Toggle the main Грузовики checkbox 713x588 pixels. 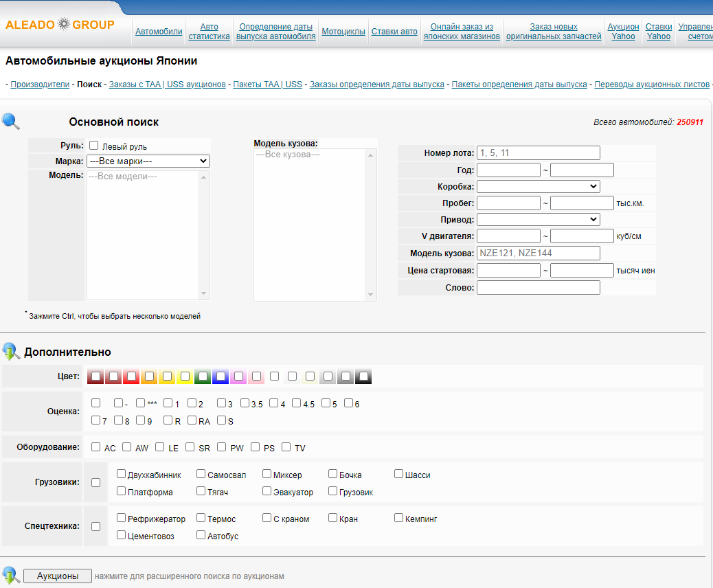96,482
